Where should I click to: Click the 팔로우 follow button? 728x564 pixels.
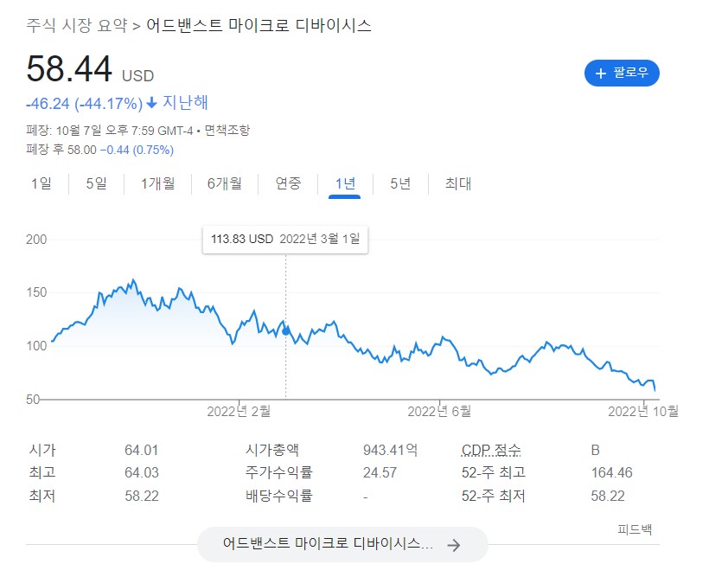pyautogui.click(x=621, y=73)
